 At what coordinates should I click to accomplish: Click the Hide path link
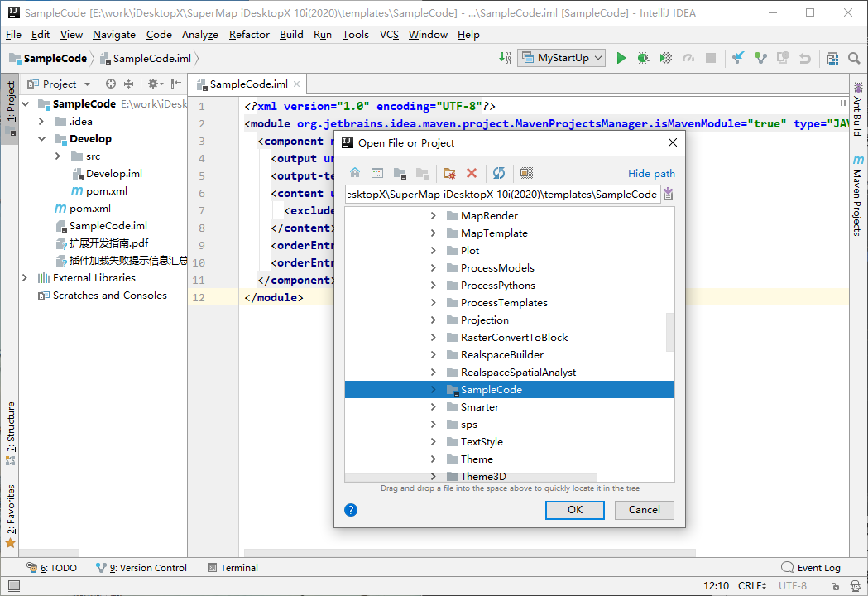(x=651, y=174)
